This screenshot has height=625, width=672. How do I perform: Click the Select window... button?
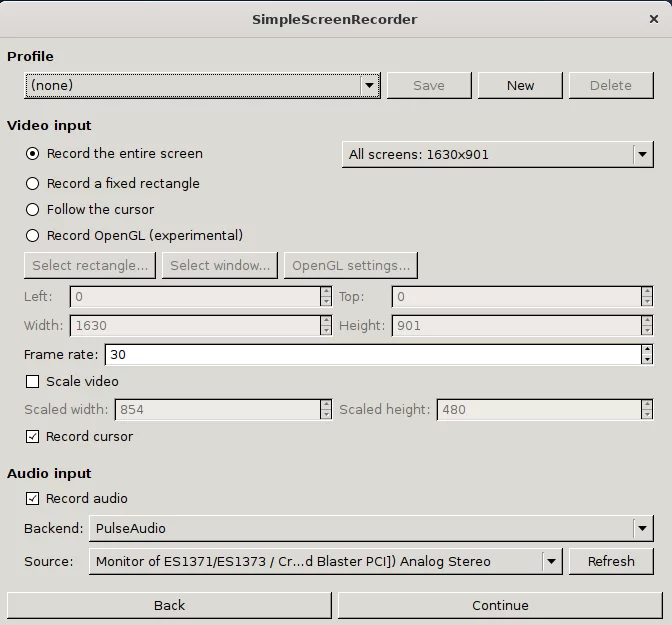(220, 265)
